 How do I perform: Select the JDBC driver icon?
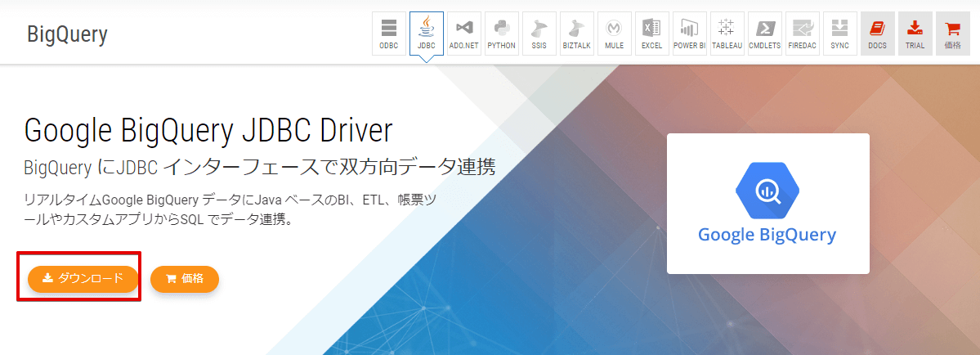(427, 34)
